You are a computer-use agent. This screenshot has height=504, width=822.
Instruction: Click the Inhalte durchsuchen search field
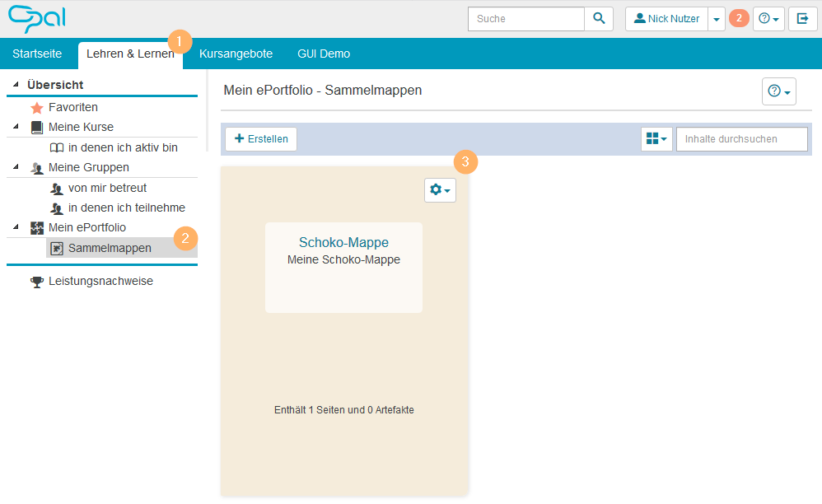click(x=741, y=139)
